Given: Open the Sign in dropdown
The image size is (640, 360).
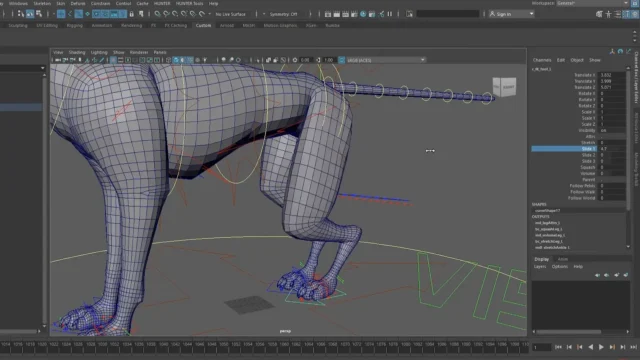Looking at the screenshot, I should coord(511,14).
